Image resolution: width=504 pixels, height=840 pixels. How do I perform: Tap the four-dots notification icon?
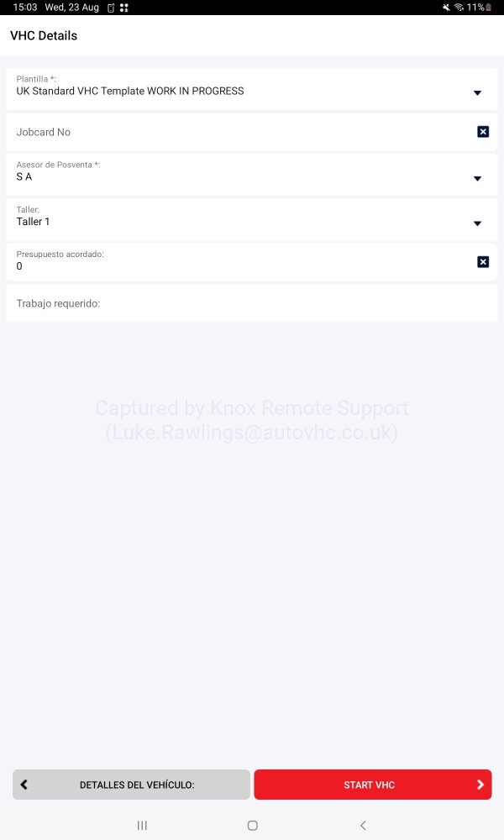click(x=123, y=8)
